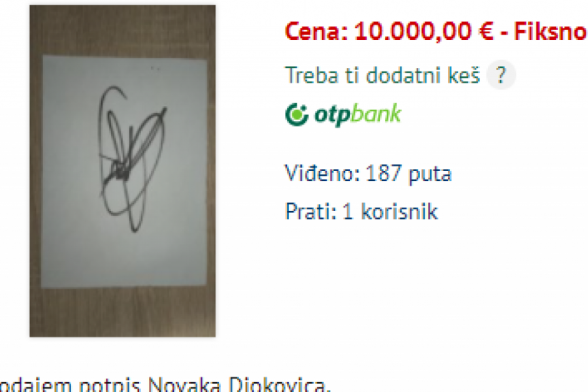Click the word 'Djokovica' in description

280,385
